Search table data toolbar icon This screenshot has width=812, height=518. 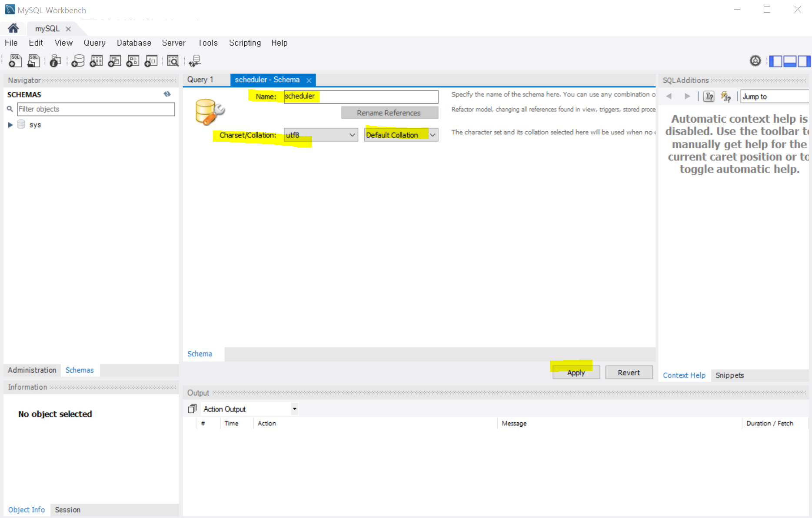click(173, 61)
